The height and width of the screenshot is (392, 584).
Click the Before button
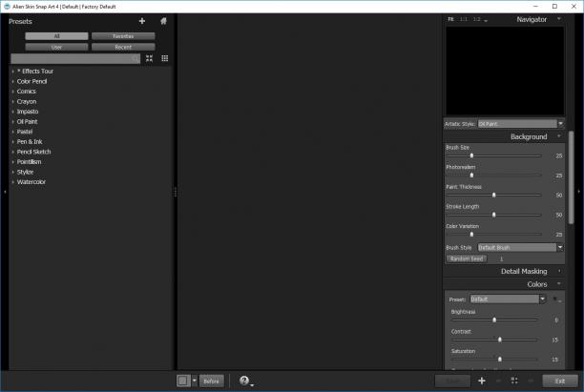[211, 381]
